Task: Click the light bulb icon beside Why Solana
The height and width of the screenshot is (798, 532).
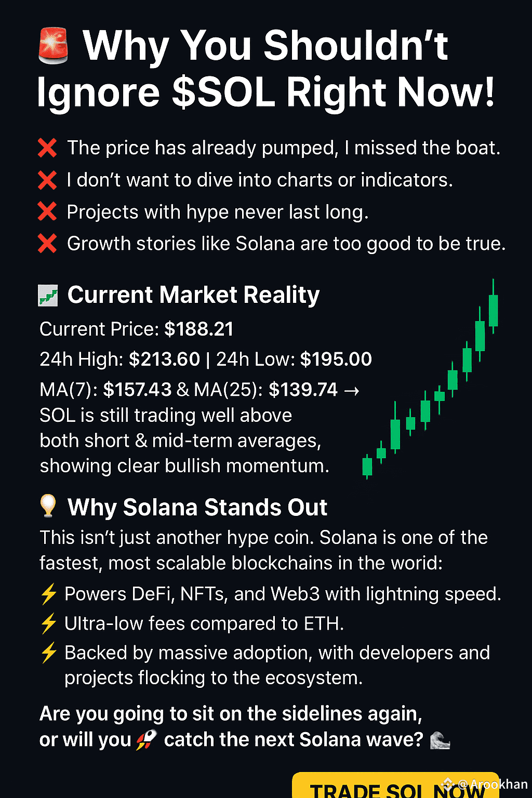Action: [48, 506]
